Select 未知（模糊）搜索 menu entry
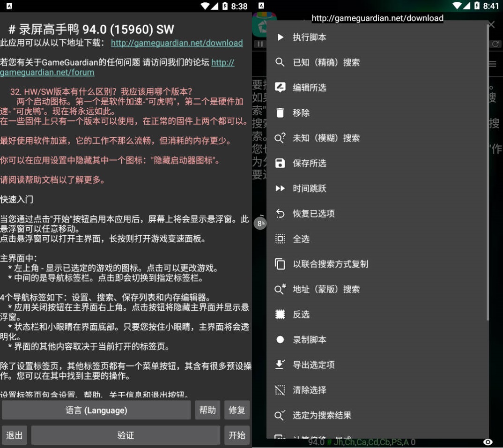 click(x=377, y=138)
